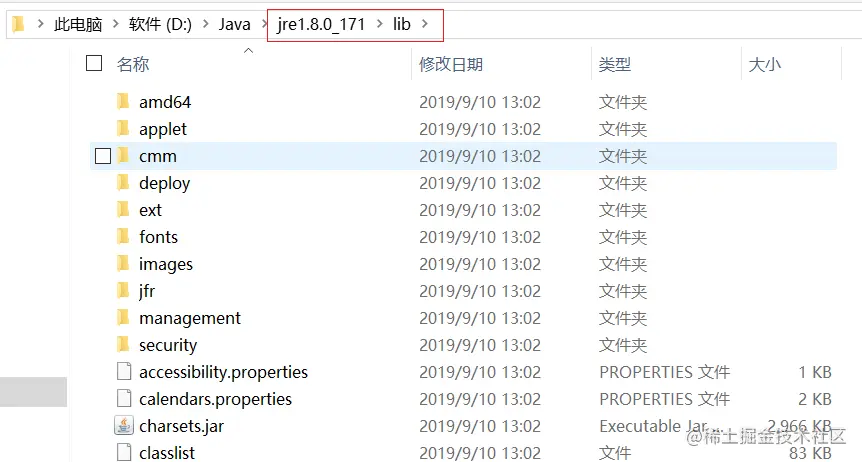Toggle the select-all checkbox in header

click(94, 63)
